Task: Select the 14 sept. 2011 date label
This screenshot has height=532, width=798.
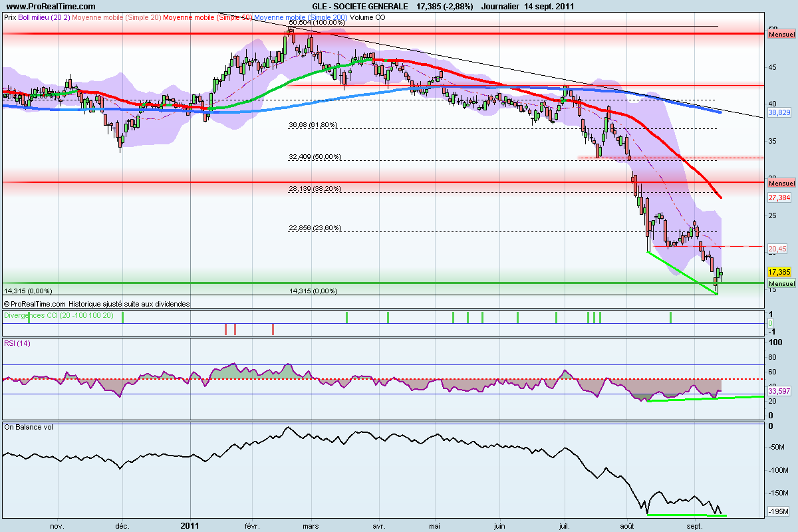Action: pyautogui.click(x=549, y=6)
